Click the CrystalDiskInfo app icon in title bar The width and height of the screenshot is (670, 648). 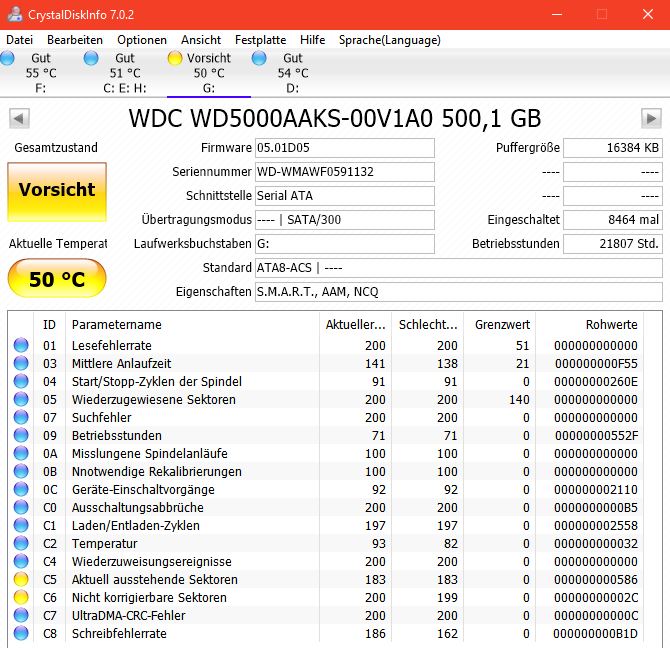point(15,14)
